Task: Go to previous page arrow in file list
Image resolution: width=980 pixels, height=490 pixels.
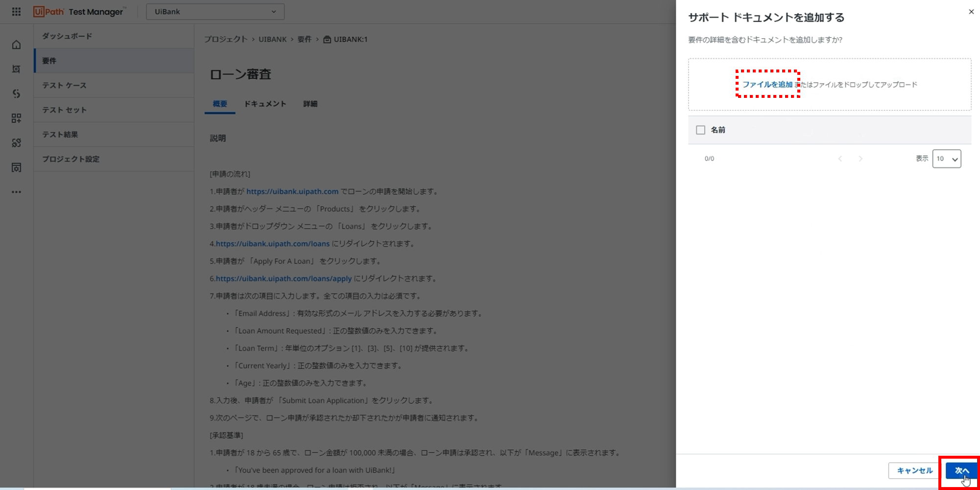Action: click(840, 159)
